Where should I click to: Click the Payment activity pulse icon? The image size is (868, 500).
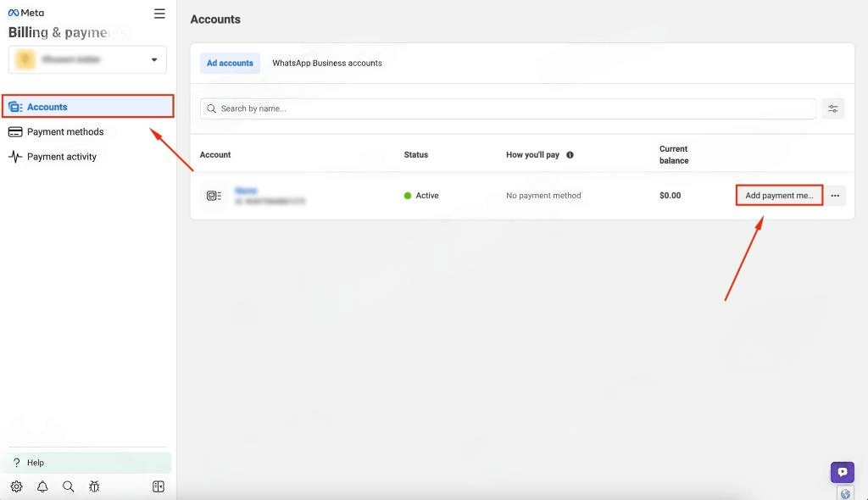(x=15, y=157)
